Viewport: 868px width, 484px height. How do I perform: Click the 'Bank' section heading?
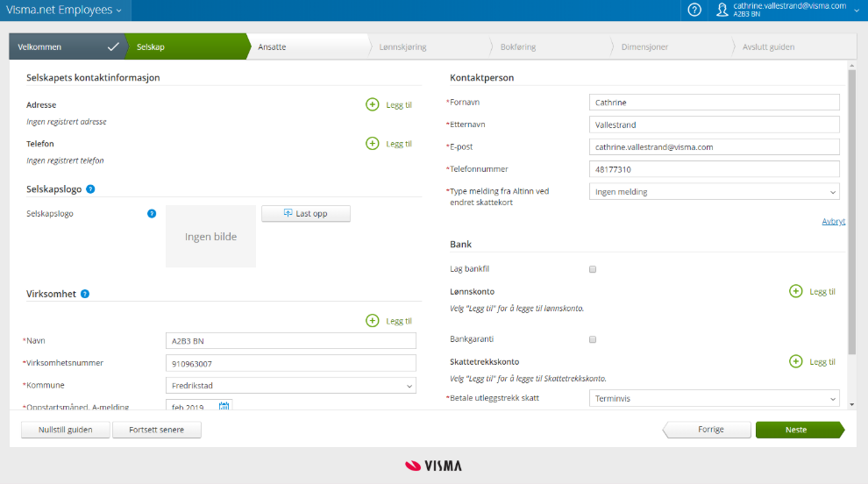click(460, 245)
